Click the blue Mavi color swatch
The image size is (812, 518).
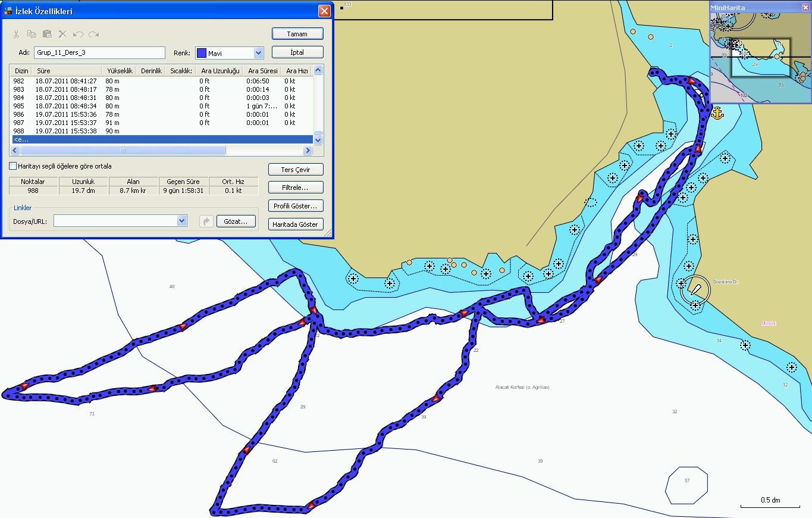(x=201, y=53)
